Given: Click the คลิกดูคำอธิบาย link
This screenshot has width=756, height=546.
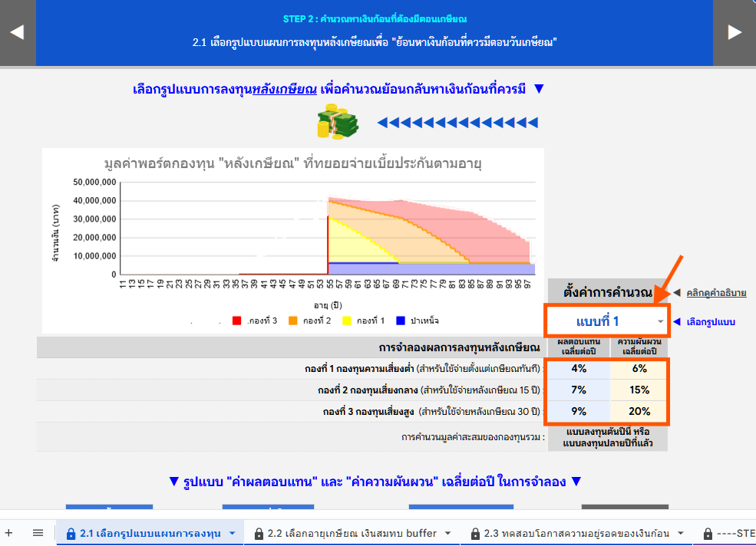Looking at the screenshot, I should click(x=716, y=293).
